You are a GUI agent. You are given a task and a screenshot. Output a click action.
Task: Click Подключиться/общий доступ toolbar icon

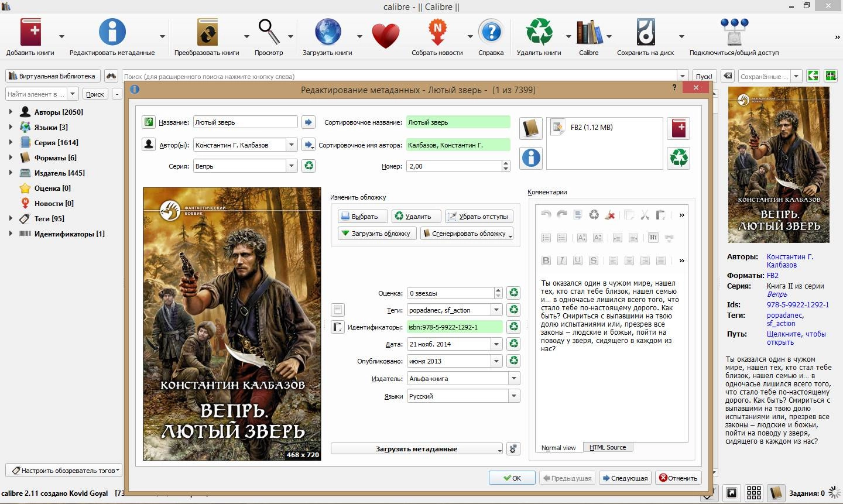pos(734,32)
